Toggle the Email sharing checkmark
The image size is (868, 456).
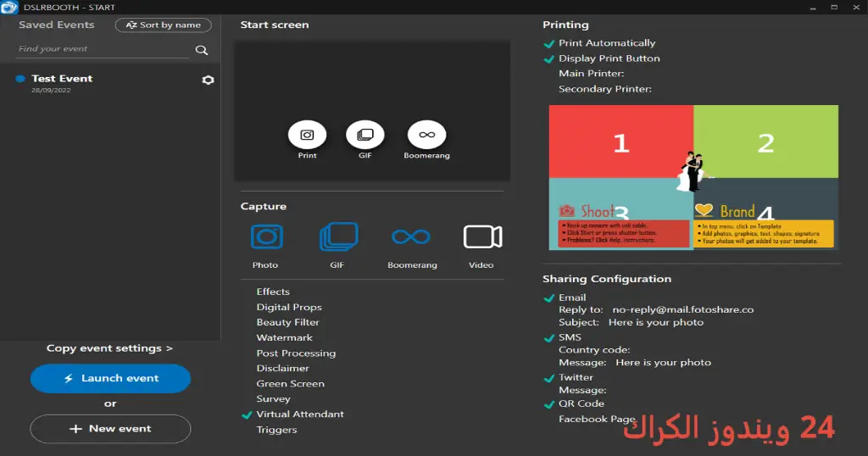tap(549, 298)
